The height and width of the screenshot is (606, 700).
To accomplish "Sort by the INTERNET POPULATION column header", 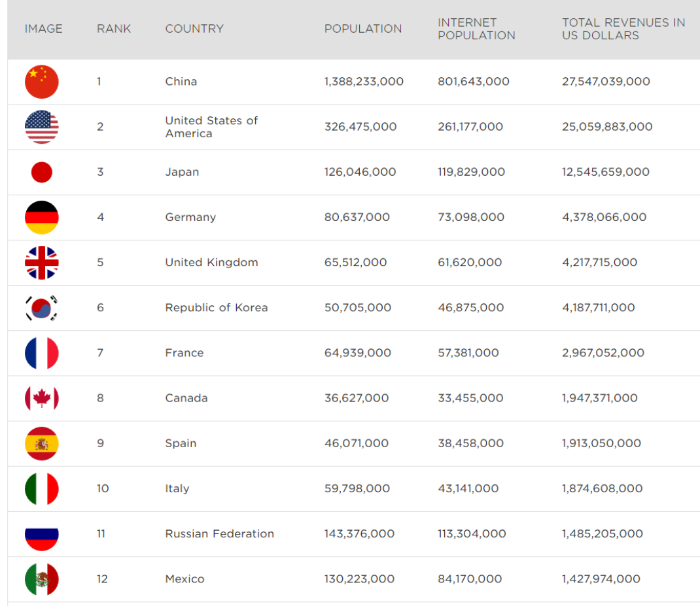I will pos(476,29).
